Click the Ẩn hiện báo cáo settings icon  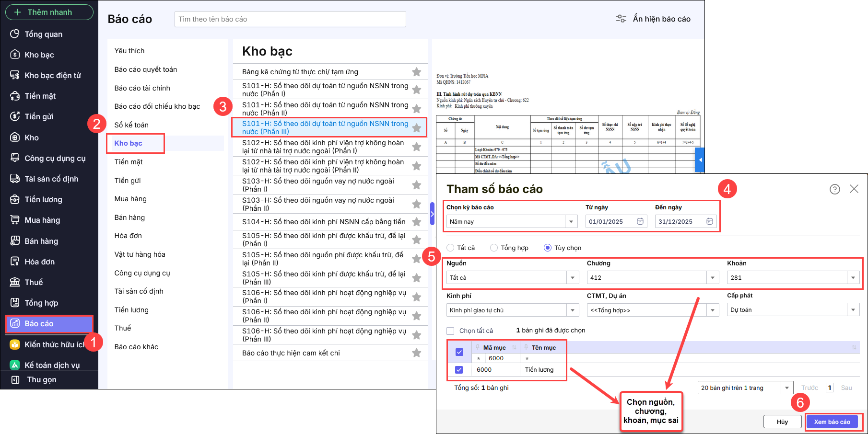621,19
